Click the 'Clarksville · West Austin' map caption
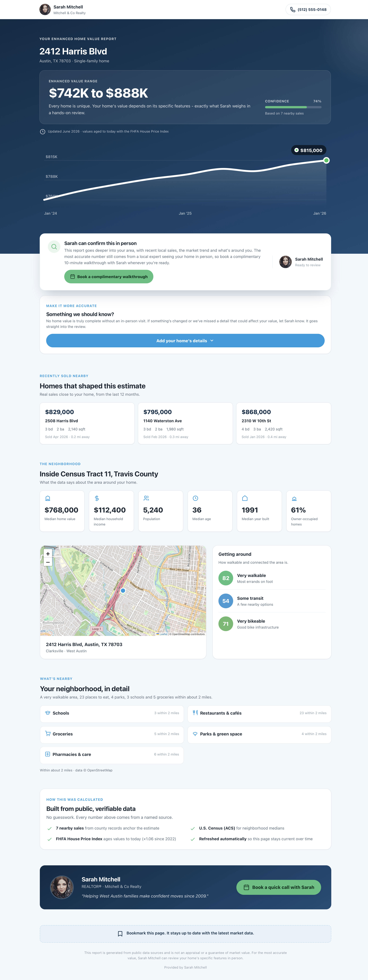 66,651
